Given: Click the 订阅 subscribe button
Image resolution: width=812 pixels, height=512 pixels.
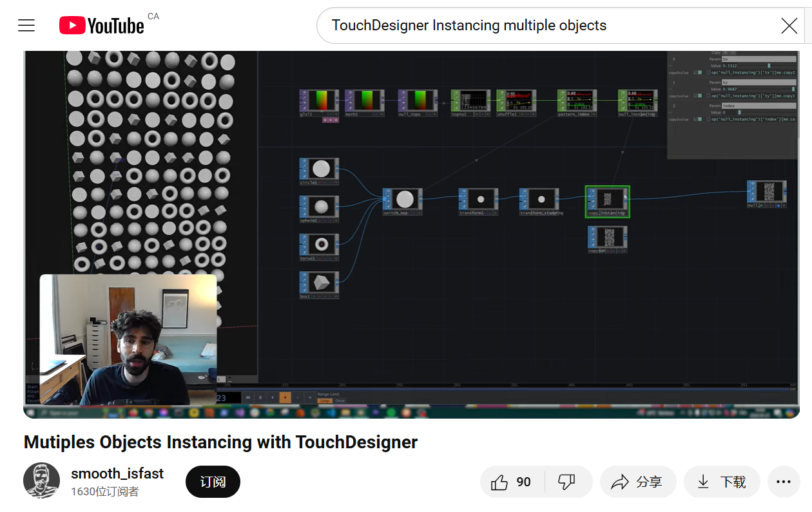Looking at the screenshot, I should click(213, 481).
